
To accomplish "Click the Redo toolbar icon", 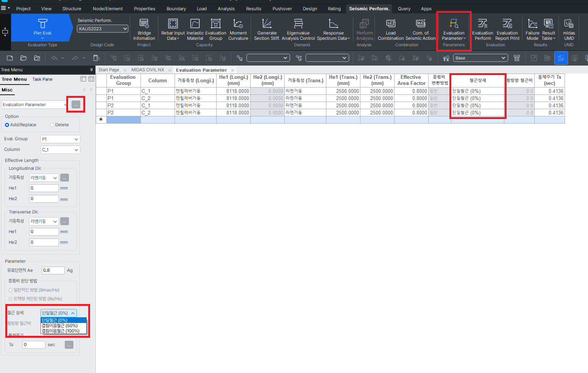I will 75,58.
